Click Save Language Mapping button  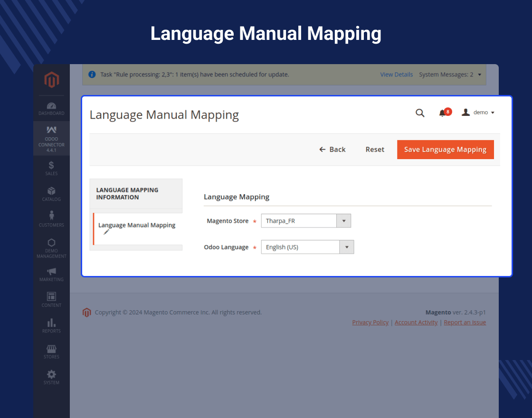pyautogui.click(x=446, y=150)
